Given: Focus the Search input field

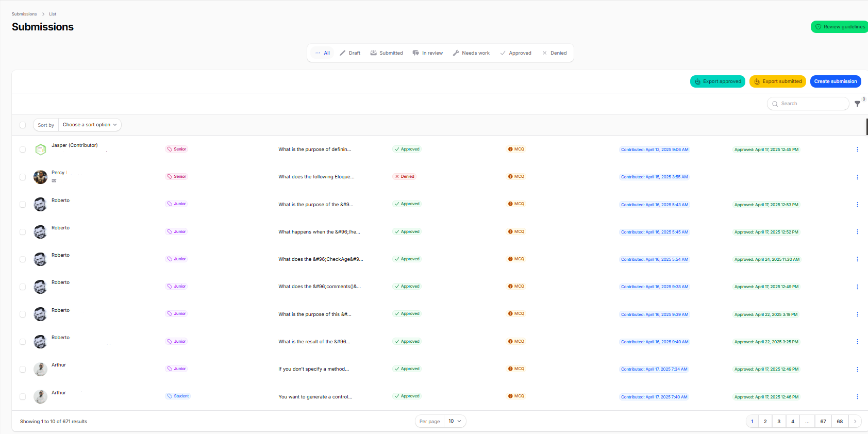Looking at the screenshot, I should (x=808, y=104).
